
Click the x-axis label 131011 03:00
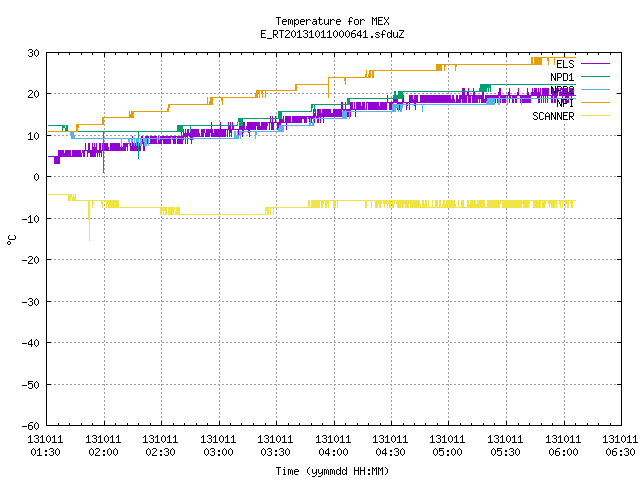click(218, 446)
